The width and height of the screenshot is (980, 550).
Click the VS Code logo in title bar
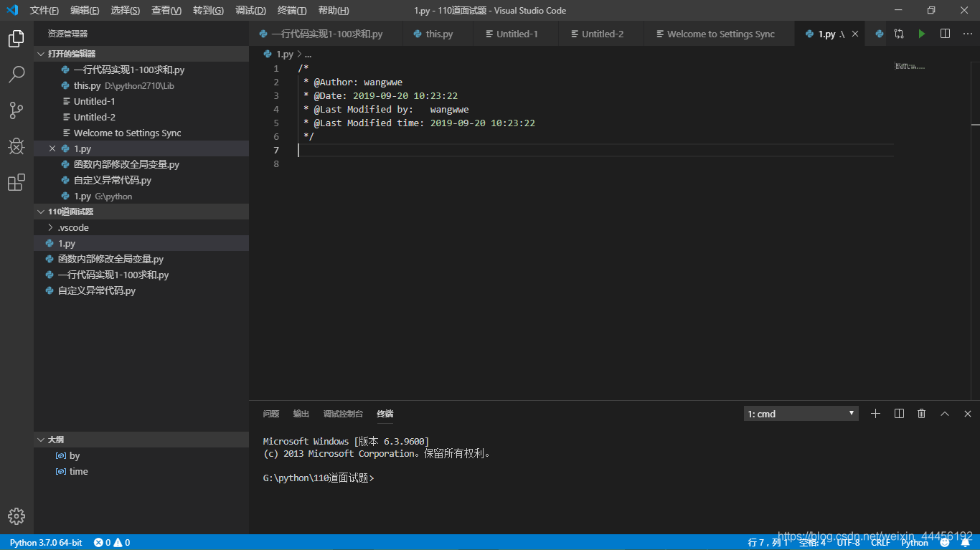[x=12, y=10]
